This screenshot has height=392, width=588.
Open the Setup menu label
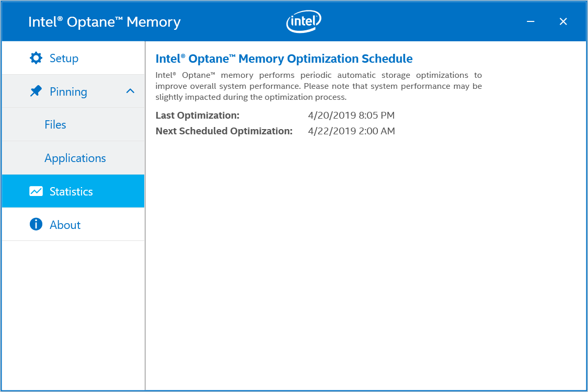(x=64, y=59)
